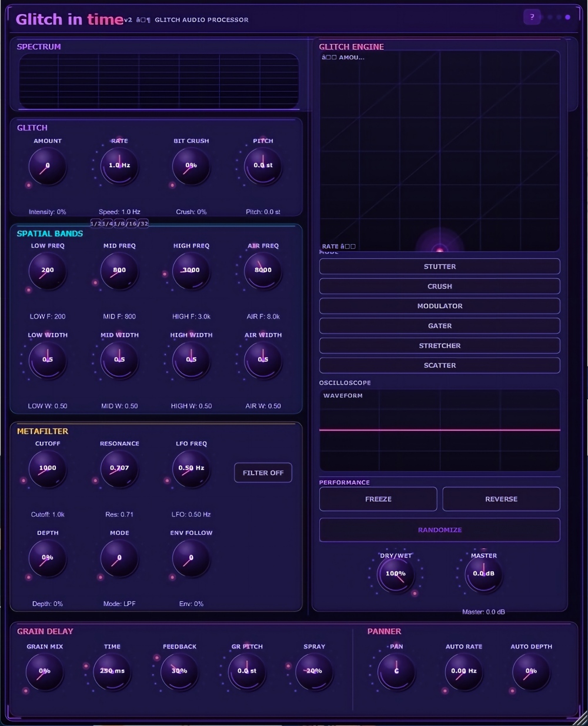Choose the MODULATOR glitch mode

(440, 306)
